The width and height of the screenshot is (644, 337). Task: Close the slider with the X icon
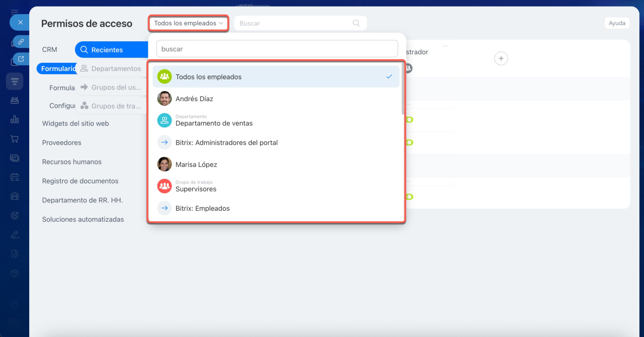point(20,23)
